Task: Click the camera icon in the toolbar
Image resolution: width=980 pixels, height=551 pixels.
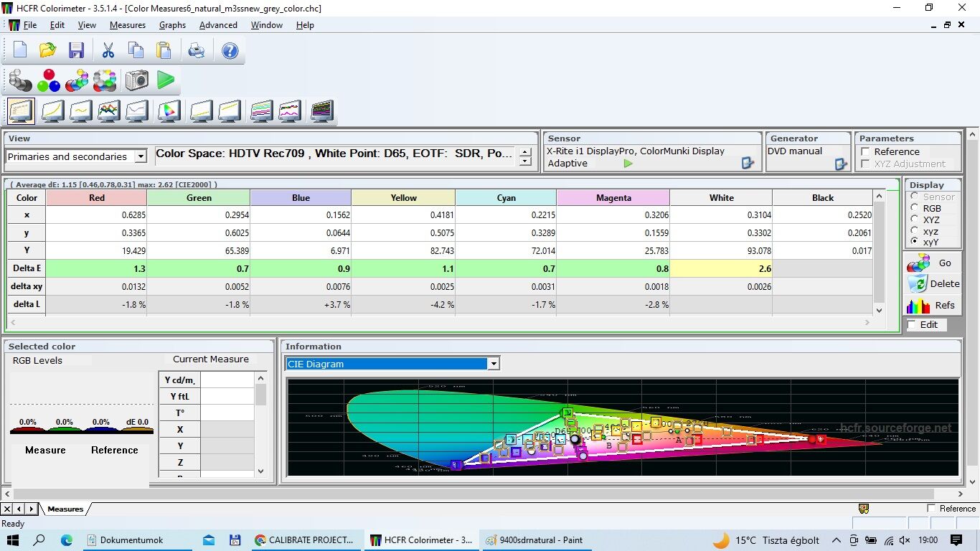Action: pos(136,80)
